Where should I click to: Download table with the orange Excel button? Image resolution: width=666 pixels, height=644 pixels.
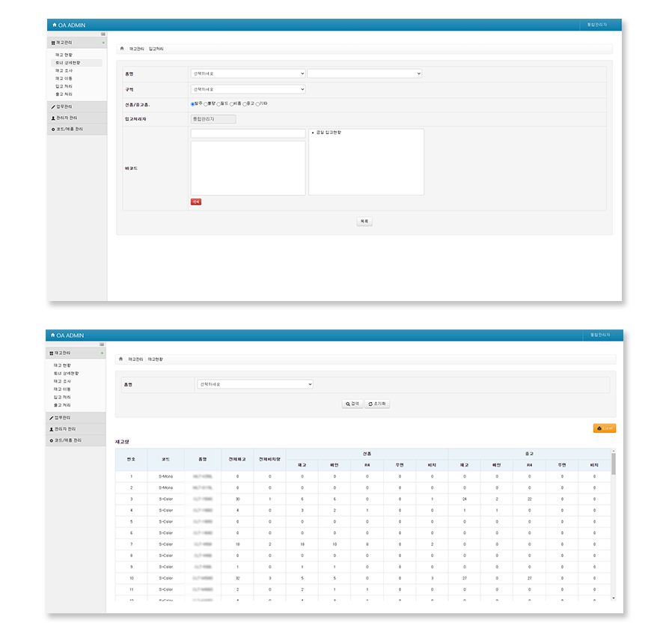click(x=604, y=428)
